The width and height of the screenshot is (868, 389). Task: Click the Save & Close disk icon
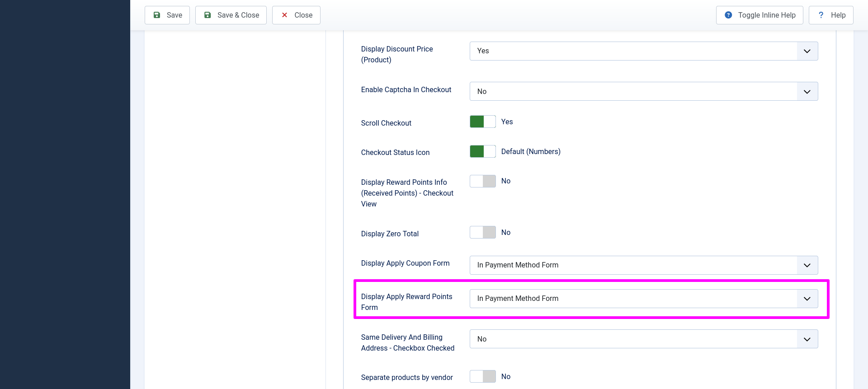208,15
